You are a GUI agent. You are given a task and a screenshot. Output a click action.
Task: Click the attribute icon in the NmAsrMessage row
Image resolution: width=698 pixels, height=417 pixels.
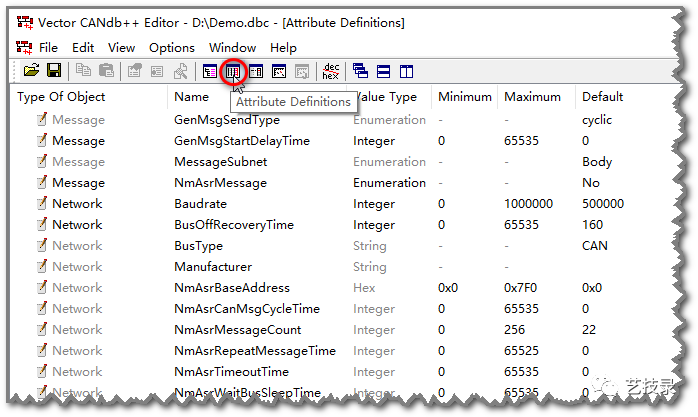pyautogui.click(x=42, y=182)
